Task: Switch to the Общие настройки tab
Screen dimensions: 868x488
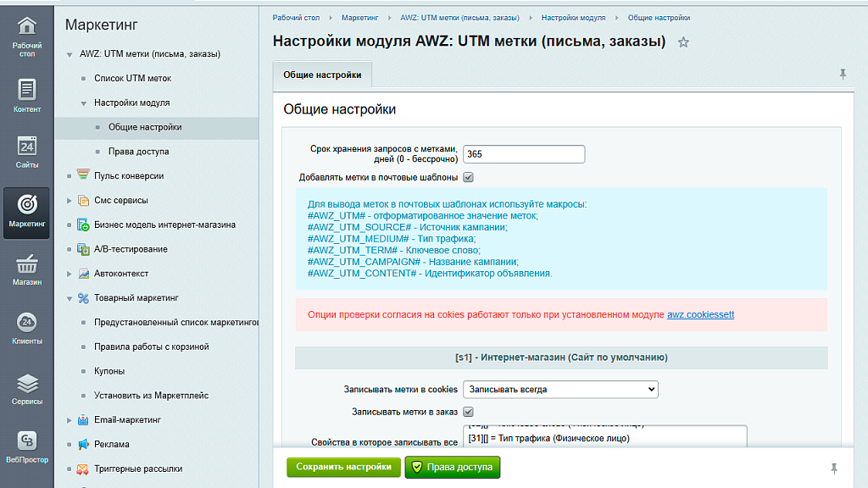Action: coord(324,75)
